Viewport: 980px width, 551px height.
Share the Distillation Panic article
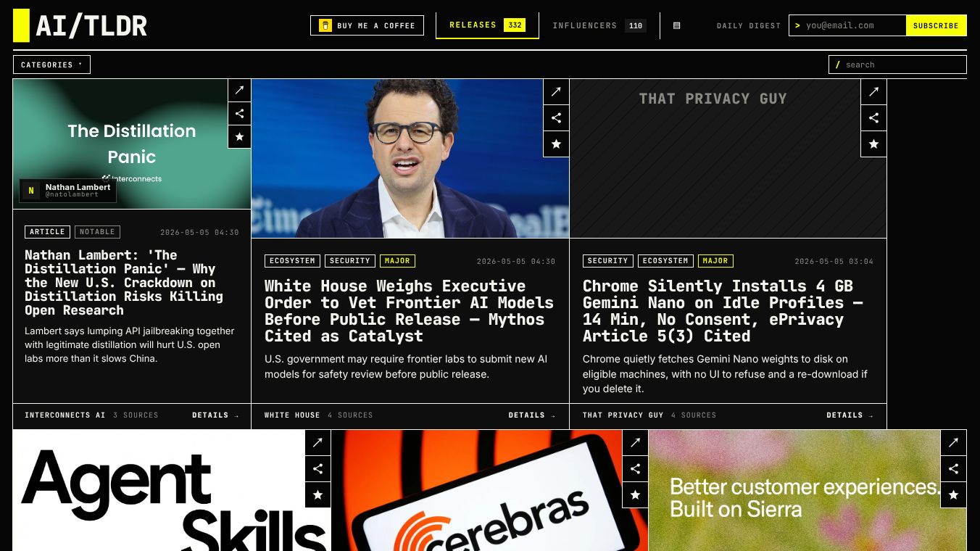pos(239,114)
